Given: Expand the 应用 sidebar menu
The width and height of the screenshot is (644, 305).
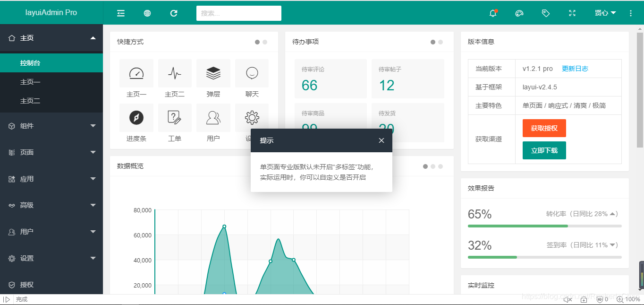Looking at the screenshot, I should coord(51,179).
